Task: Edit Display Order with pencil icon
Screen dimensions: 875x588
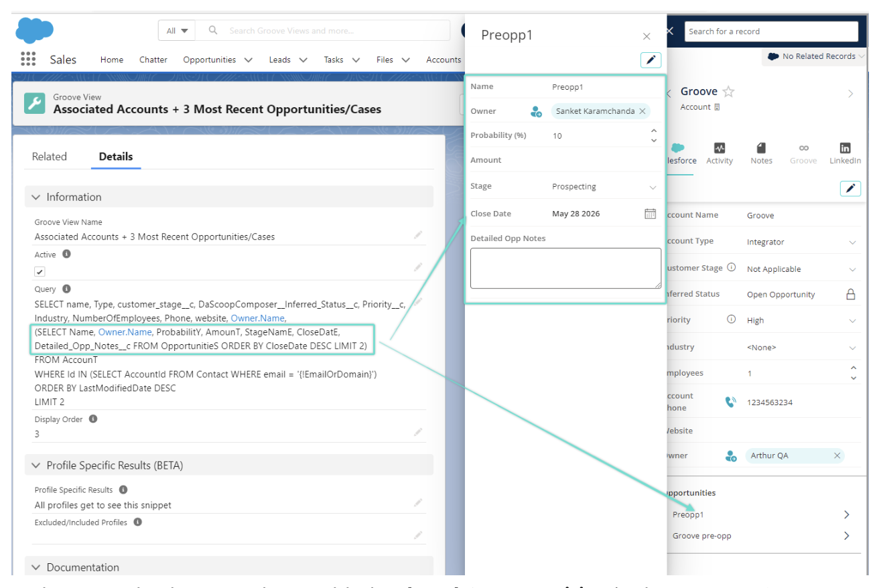Action: [418, 432]
